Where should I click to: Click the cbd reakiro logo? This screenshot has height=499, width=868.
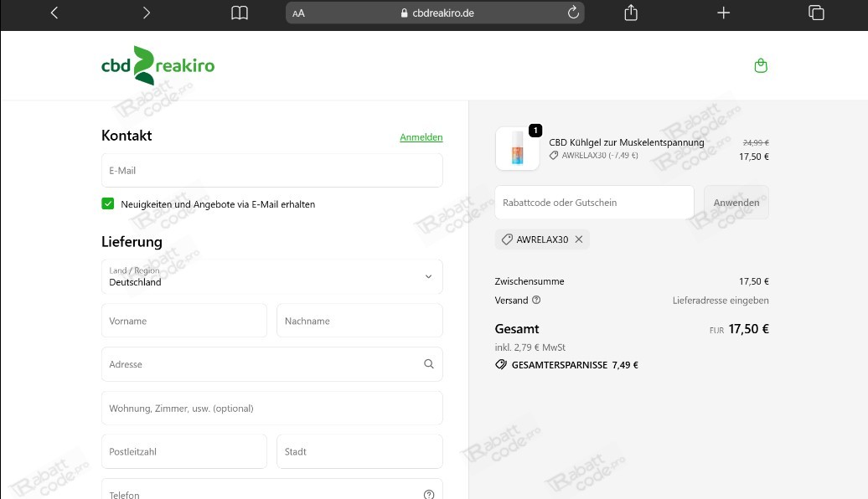158,64
